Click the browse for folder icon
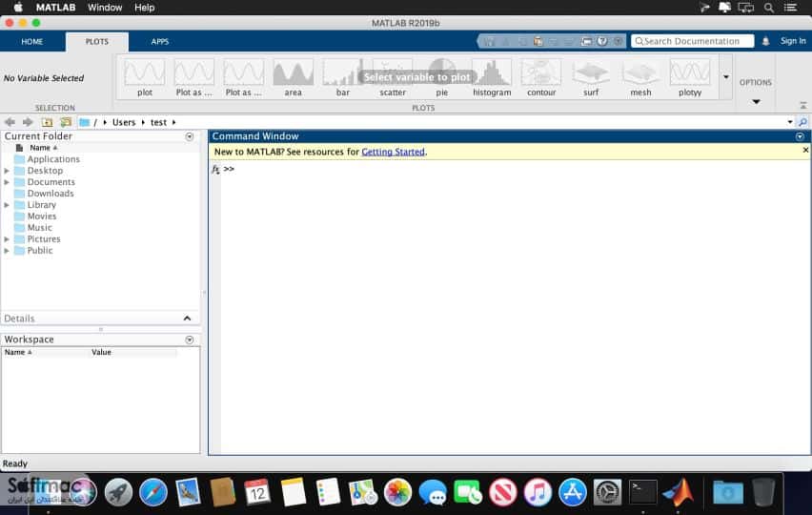The width and height of the screenshot is (812, 515). click(x=66, y=122)
